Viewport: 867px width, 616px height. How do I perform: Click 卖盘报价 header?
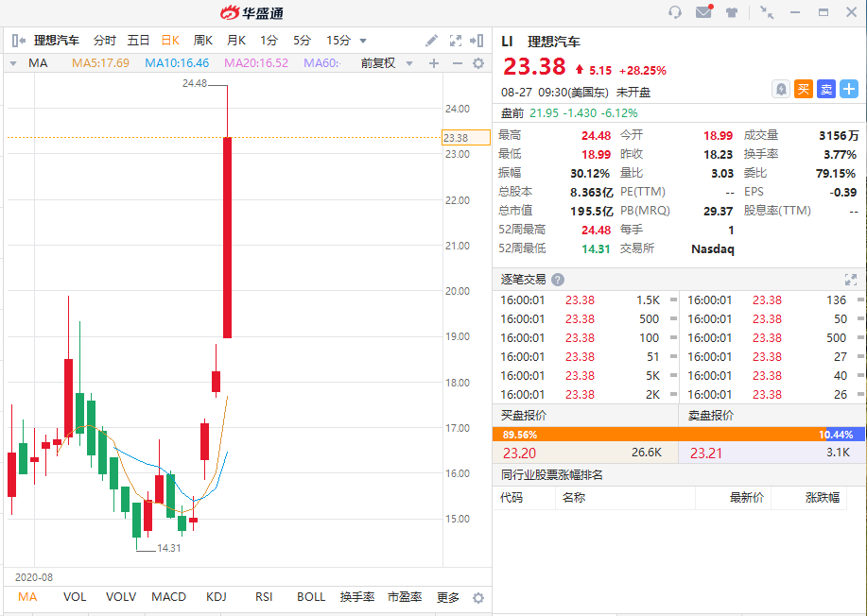[x=710, y=416]
